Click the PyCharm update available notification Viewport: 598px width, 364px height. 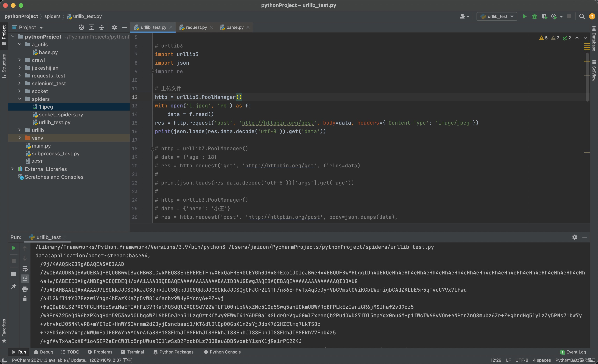(x=72, y=360)
